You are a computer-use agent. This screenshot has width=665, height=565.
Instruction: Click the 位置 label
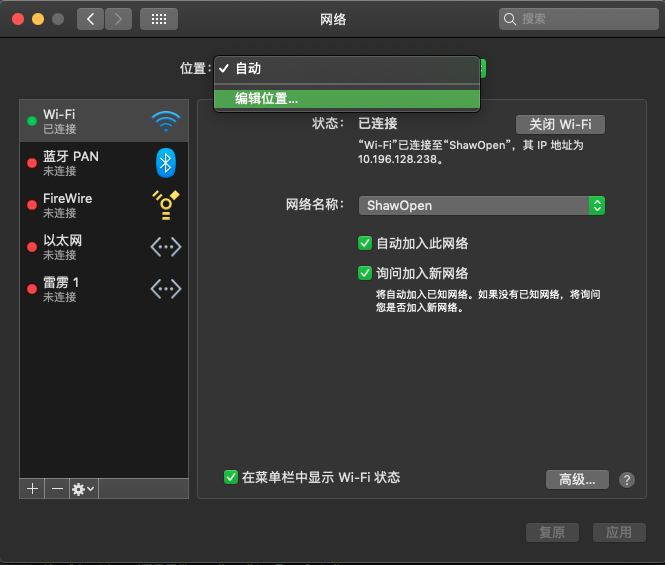point(196,68)
